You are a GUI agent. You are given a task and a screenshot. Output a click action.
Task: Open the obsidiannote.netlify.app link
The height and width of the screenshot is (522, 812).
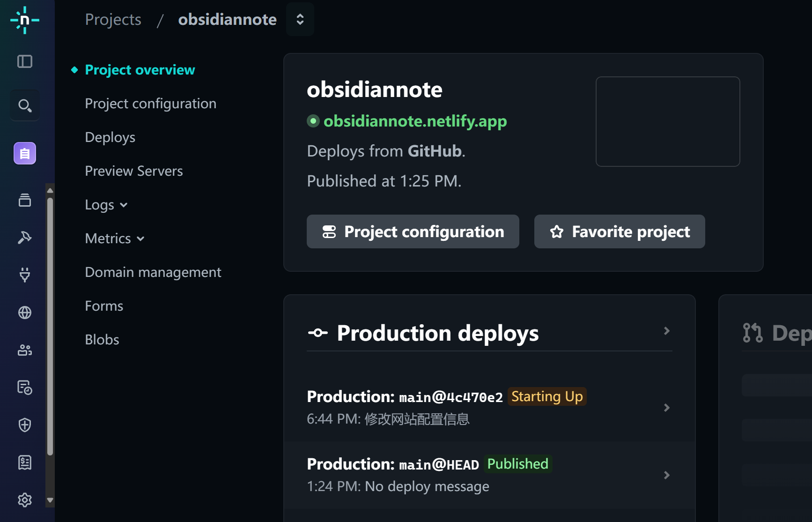click(415, 121)
